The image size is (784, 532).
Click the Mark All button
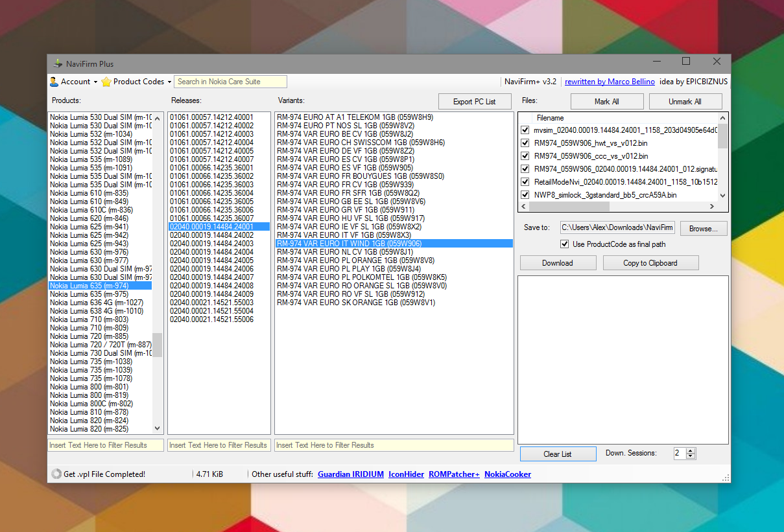tap(606, 102)
